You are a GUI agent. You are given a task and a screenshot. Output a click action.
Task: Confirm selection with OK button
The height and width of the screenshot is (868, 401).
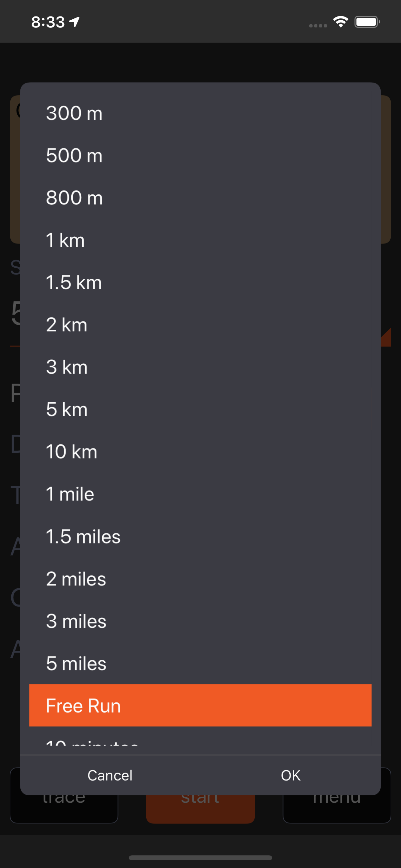click(x=291, y=775)
